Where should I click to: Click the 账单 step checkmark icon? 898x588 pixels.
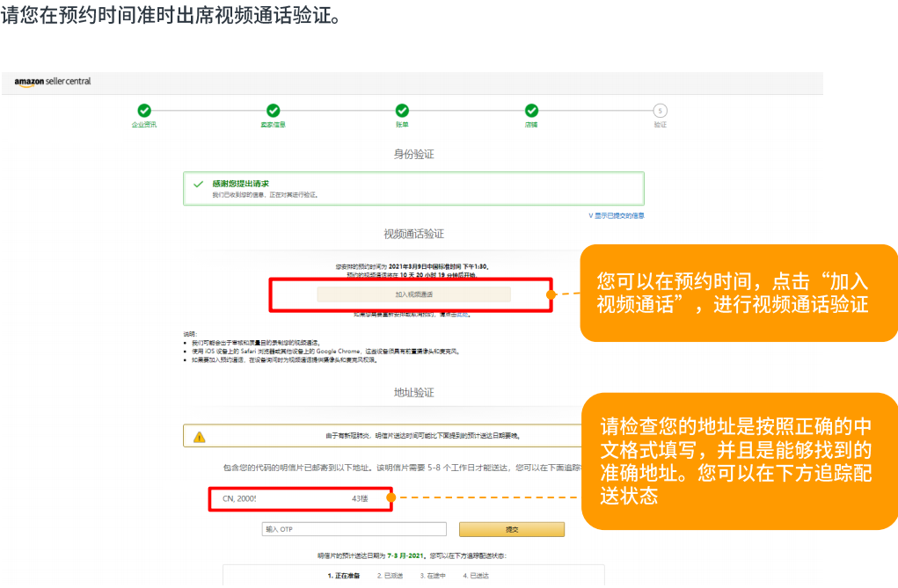point(402,111)
